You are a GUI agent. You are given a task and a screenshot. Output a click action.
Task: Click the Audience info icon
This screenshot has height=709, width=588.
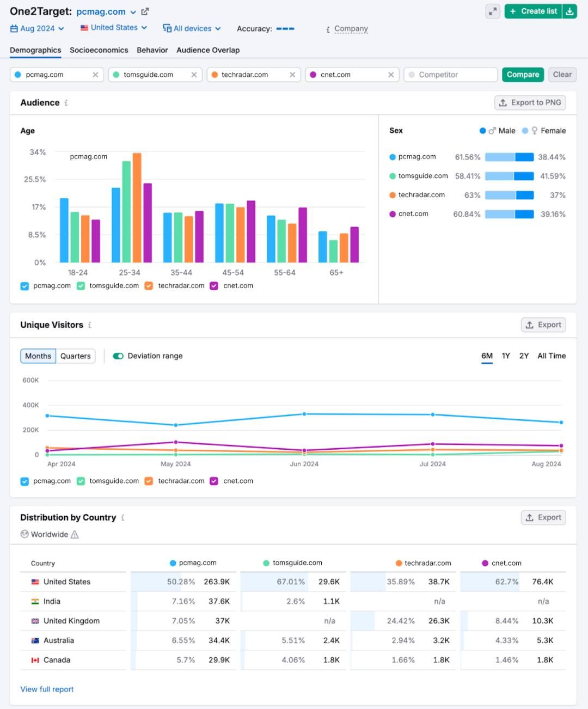click(x=66, y=102)
